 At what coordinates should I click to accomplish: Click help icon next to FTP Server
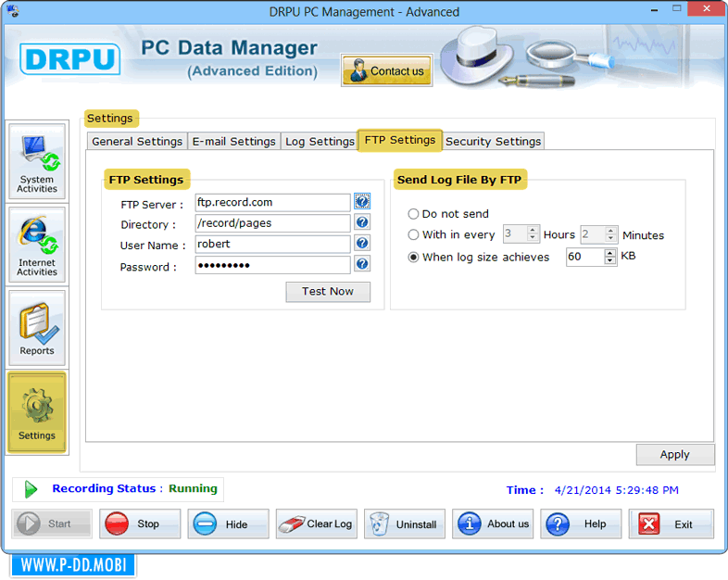(x=362, y=202)
